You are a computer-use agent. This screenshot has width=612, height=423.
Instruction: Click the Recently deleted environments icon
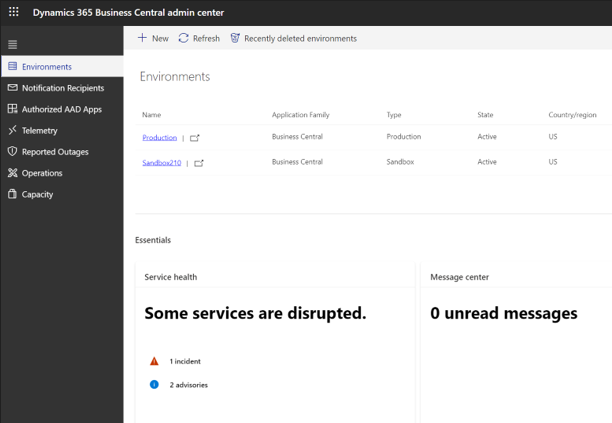click(235, 38)
